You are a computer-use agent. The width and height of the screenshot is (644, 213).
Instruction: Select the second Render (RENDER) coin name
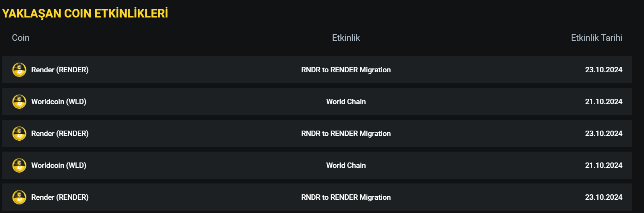pos(60,134)
